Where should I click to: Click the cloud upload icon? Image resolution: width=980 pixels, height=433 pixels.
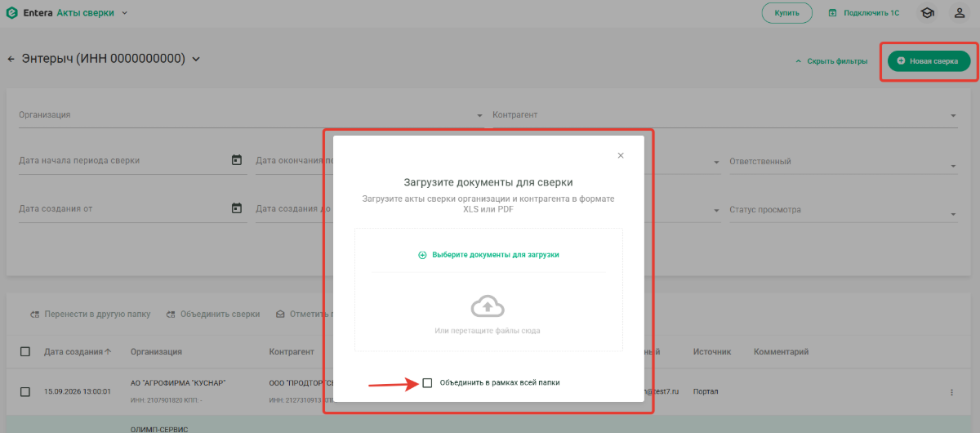pos(488,306)
